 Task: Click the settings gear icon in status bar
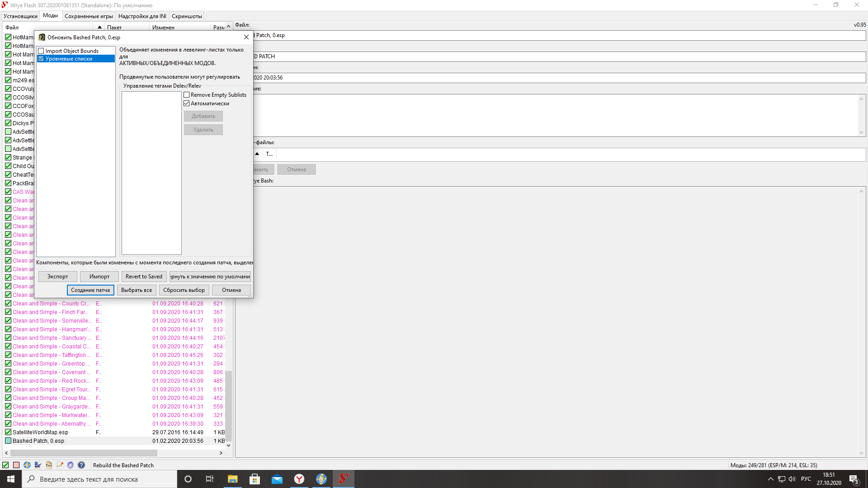click(71, 465)
